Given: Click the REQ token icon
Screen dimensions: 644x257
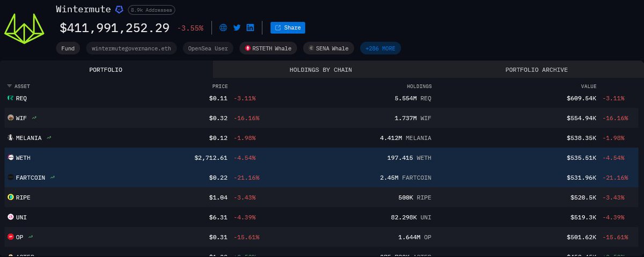Looking at the screenshot, I should click(x=10, y=98).
